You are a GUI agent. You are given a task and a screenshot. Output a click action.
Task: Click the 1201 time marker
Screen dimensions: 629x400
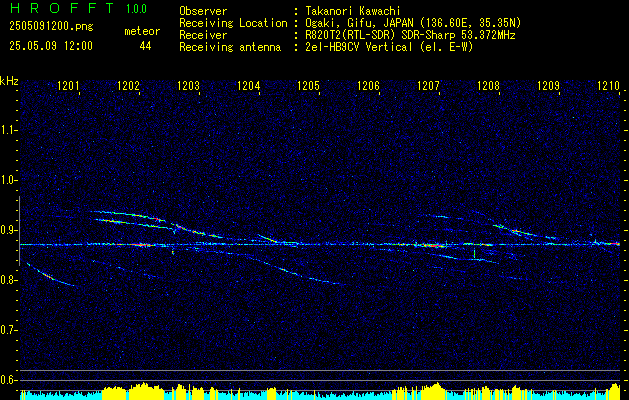[69, 86]
